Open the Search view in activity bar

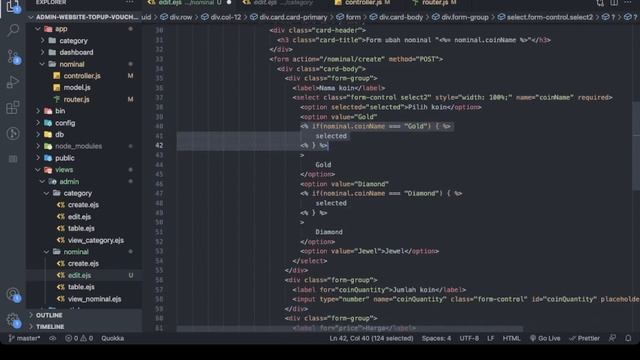coord(13,30)
